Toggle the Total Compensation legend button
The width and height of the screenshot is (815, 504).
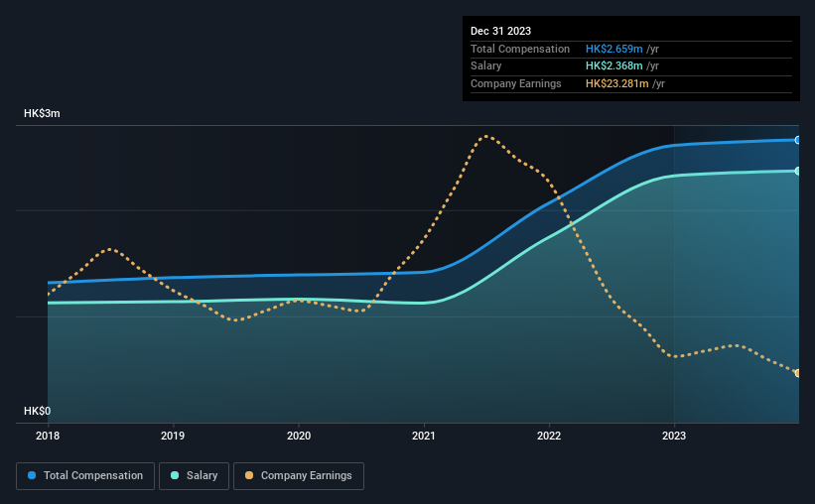[85, 476]
